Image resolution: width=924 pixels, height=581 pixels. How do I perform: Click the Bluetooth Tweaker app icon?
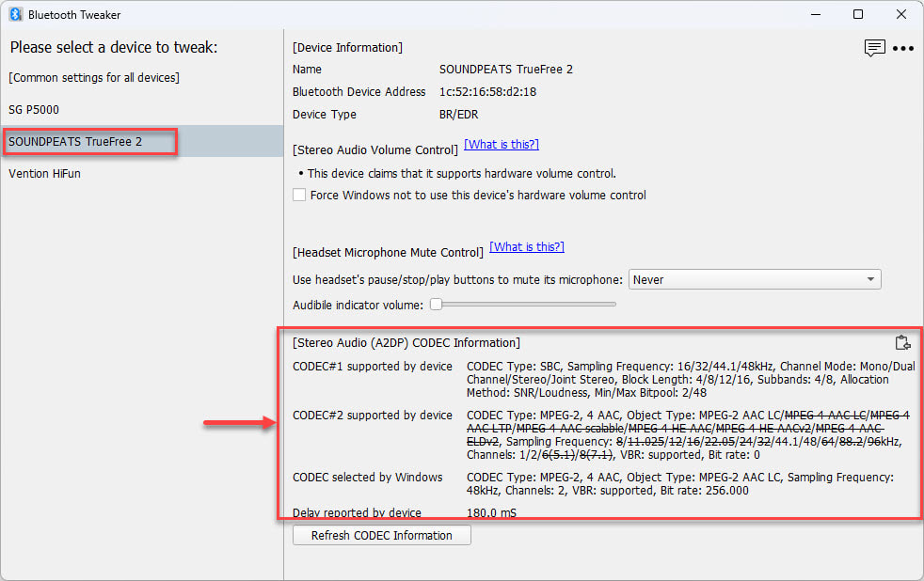point(16,14)
